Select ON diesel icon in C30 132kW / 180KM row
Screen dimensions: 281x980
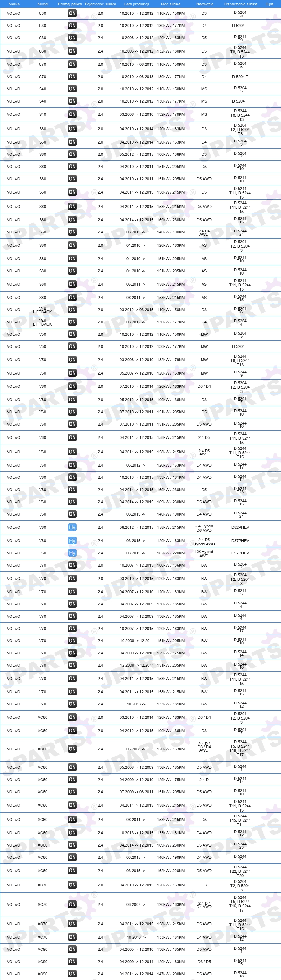[x=72, y=51]
